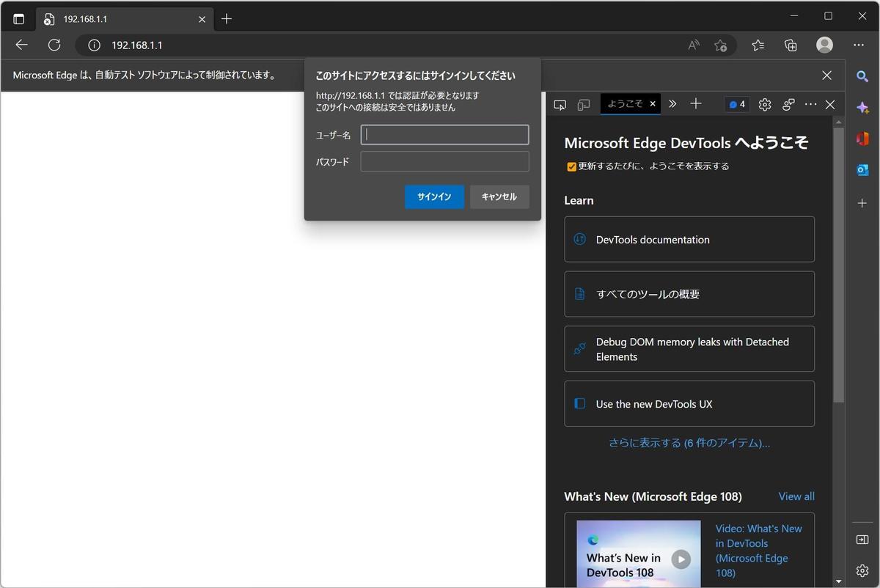This screenshot has width=880, height=588.
Task: Click the サインイン button
Action: 434,196
